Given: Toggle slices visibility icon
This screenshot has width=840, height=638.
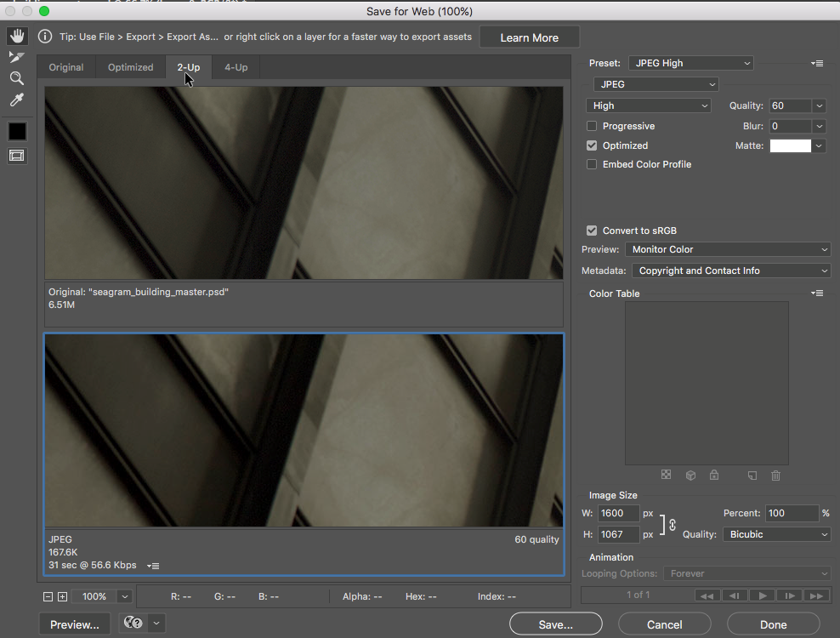Looking at the screenshot, I should pyautogui.click(x=17, y=156).
